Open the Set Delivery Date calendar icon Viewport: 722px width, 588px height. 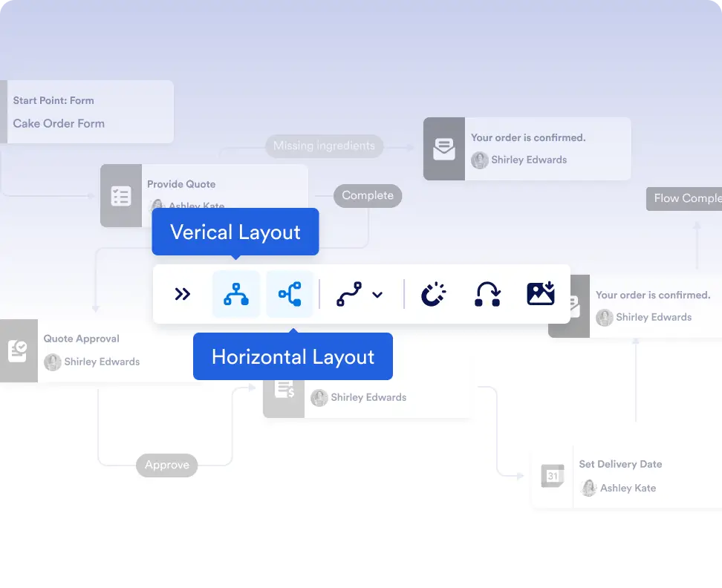click(x=553, y=476)
